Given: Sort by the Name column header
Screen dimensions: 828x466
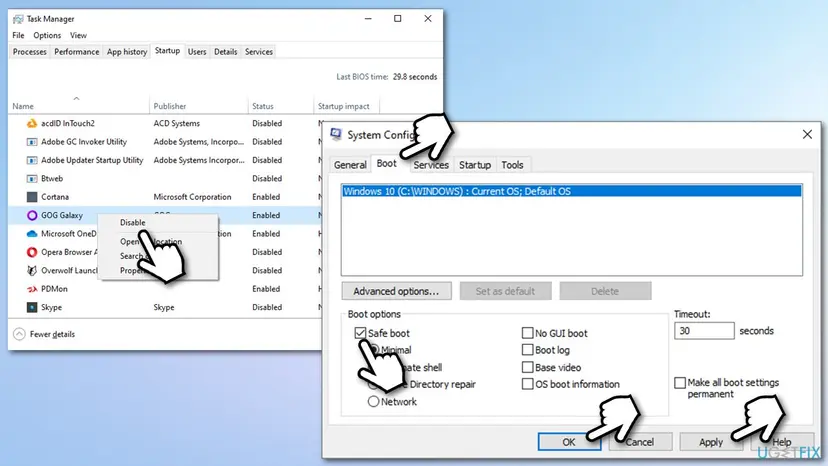Looking at the screenshot, I should pyautogui.click(x=79, y=106).
